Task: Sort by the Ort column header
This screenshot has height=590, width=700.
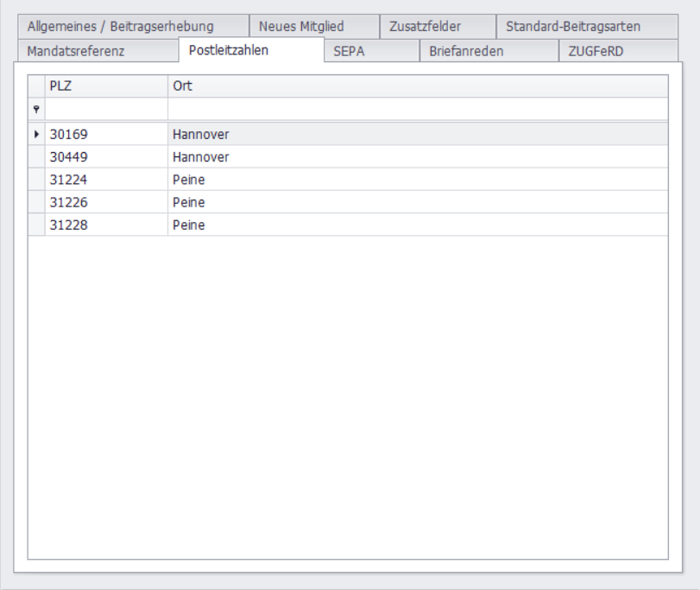Action: pyautogui.click(x=418, y=86)
